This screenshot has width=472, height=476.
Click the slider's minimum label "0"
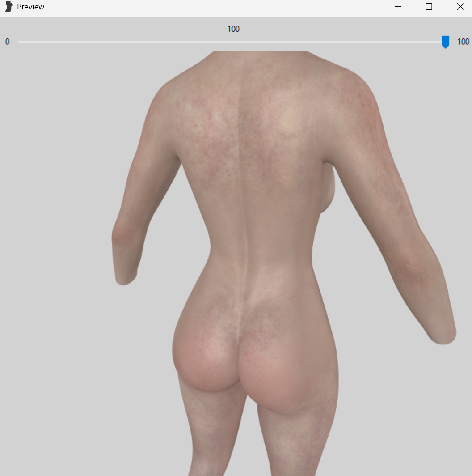pyautogui.click(x=7, y=42)
